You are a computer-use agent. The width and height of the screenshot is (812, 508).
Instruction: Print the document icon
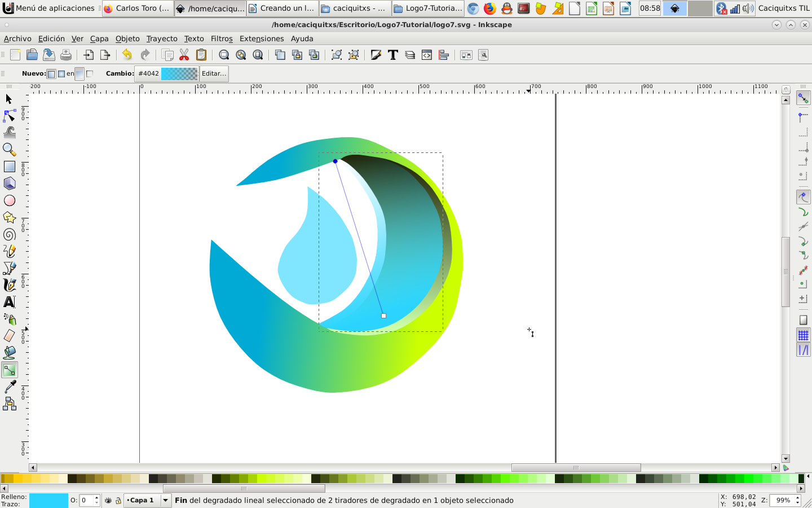(66, 55)
